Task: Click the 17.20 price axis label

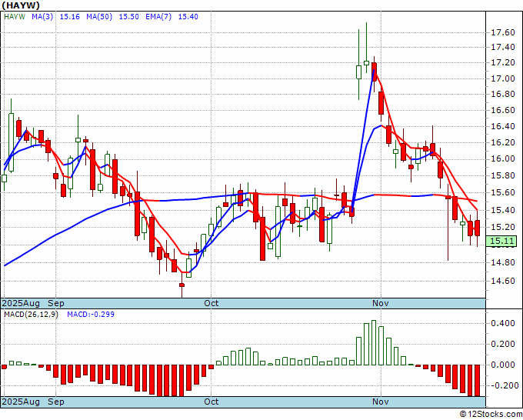Action: click(503, 63)
